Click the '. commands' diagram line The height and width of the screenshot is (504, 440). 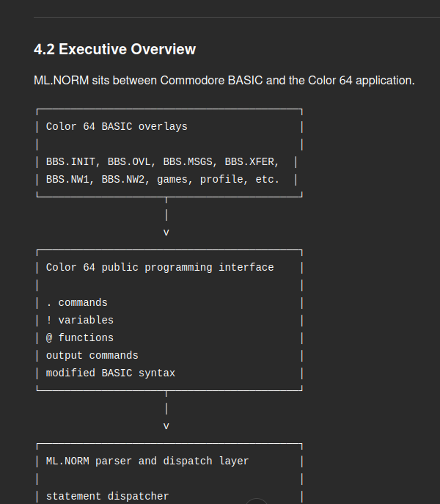(x=77, y=303)
